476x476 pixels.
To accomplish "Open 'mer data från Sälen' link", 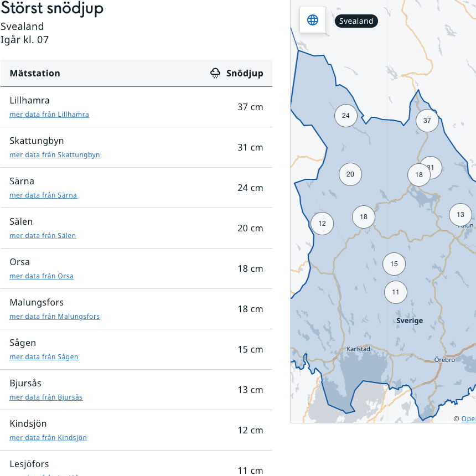I will 43,236.
